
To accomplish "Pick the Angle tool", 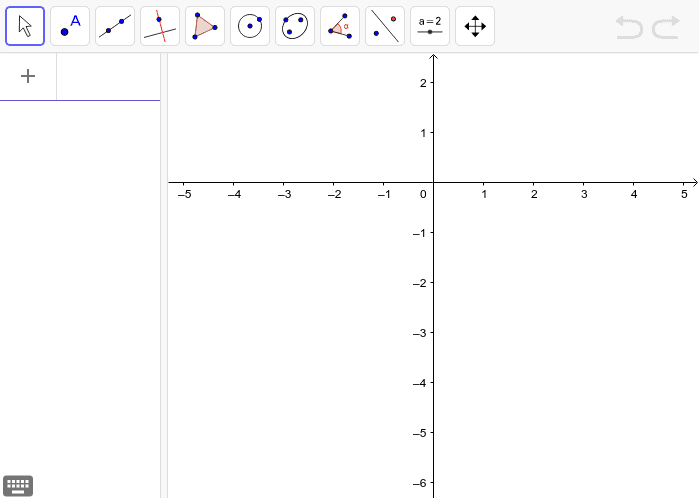I will point(340,26).
